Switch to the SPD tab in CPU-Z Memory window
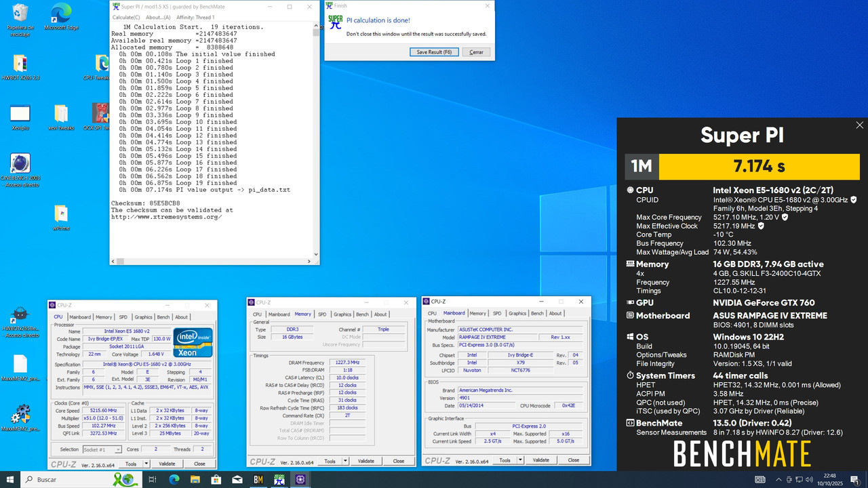 pos(322,314)
